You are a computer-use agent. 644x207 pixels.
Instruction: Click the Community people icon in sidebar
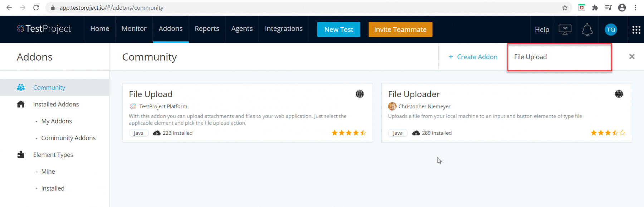pos(21,87)
